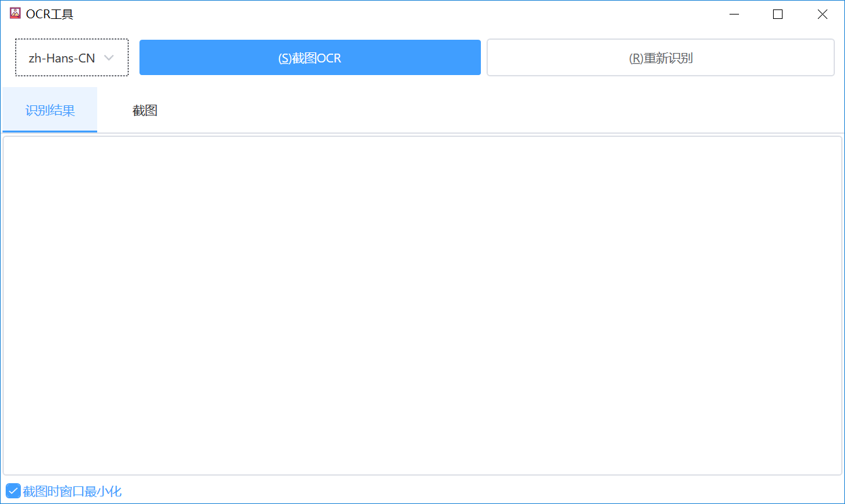Open the zh-Hans-CN language dropdown
The image size is (845, 504).
pyautogui.click(x=72, y=57)
